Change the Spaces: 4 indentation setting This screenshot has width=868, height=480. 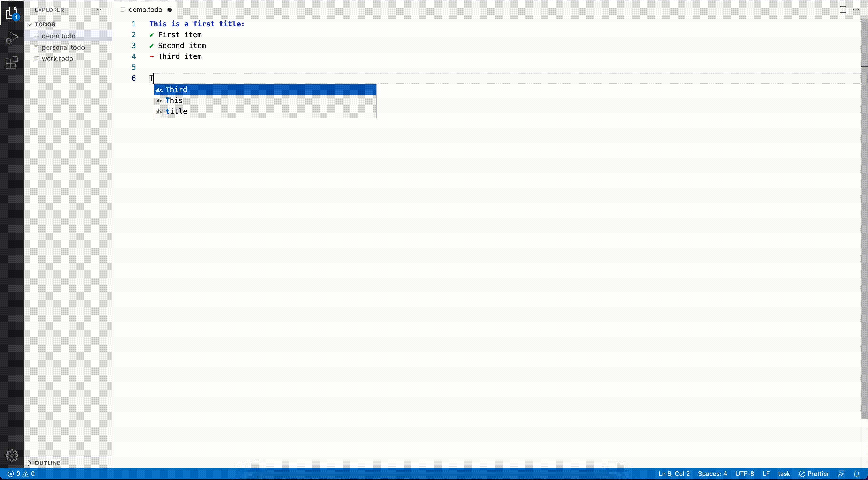click(712, 474)
